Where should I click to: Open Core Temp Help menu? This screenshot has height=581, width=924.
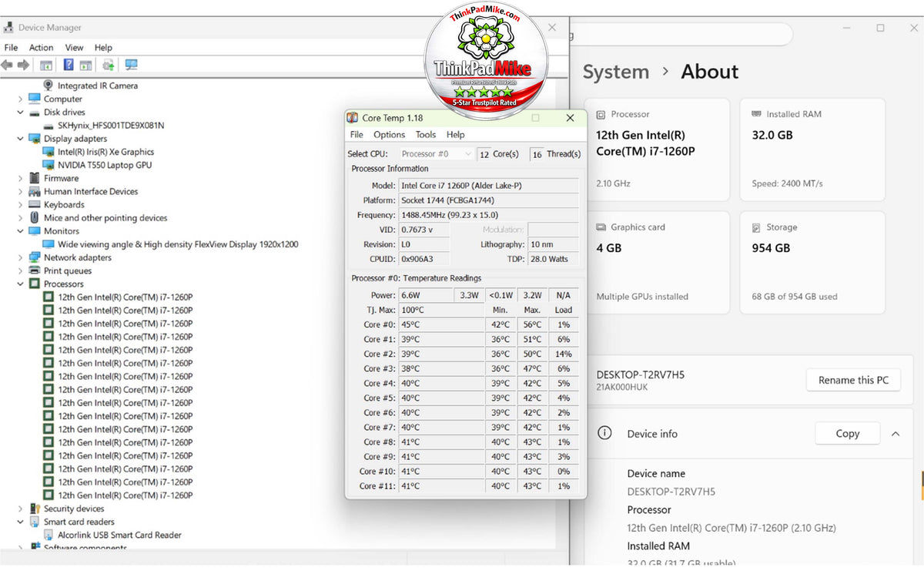click(x=456, y=135)
